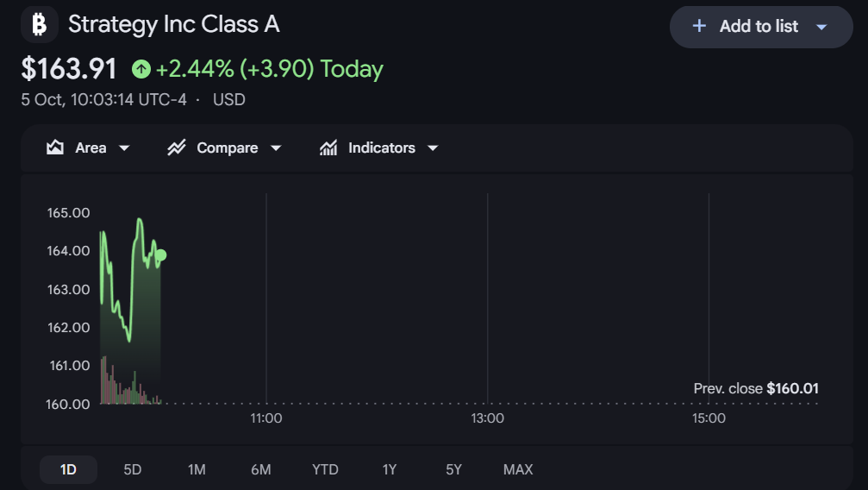Screen dimensions: 868x490
Task: Click the Bitcoin logo icon beside Strategy Inc
Action: pyautogui.click(x=40, y=24)
